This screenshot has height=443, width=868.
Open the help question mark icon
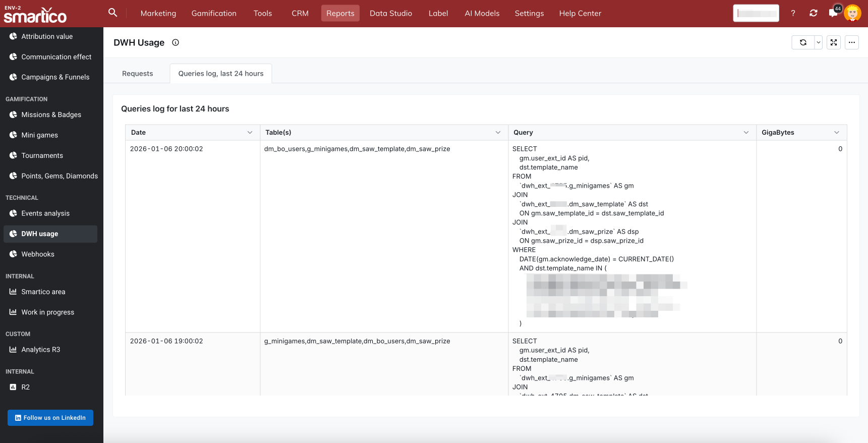pyautogui.click(x=793, y=13)
